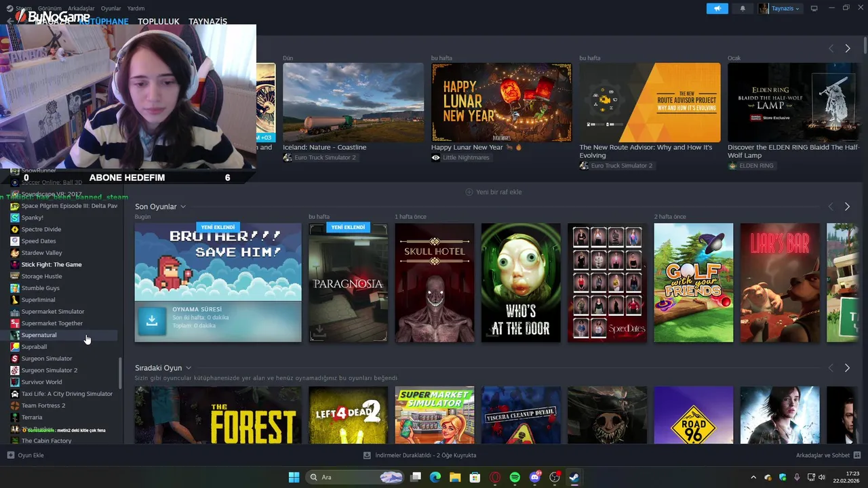
Task: Switch to the TOPLULUK tab
Action: (159, 22)
